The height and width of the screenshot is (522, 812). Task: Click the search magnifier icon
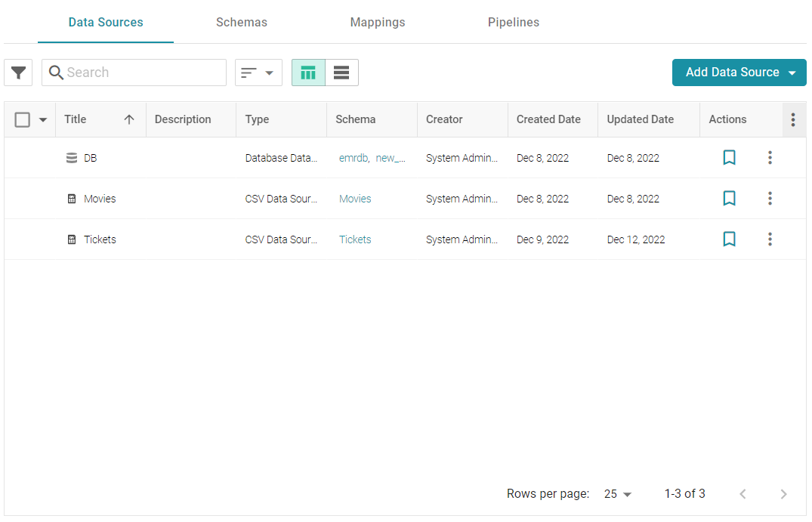coord(56,73)
